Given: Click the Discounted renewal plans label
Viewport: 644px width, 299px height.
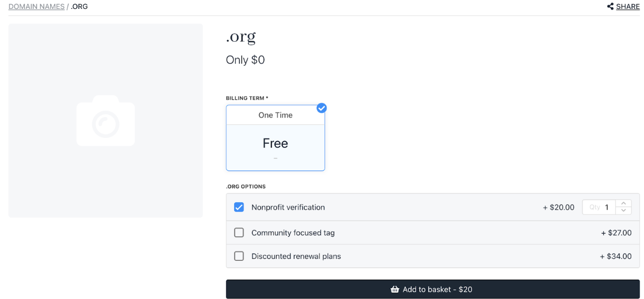Looking at the screenshot, I should point(296,256).
